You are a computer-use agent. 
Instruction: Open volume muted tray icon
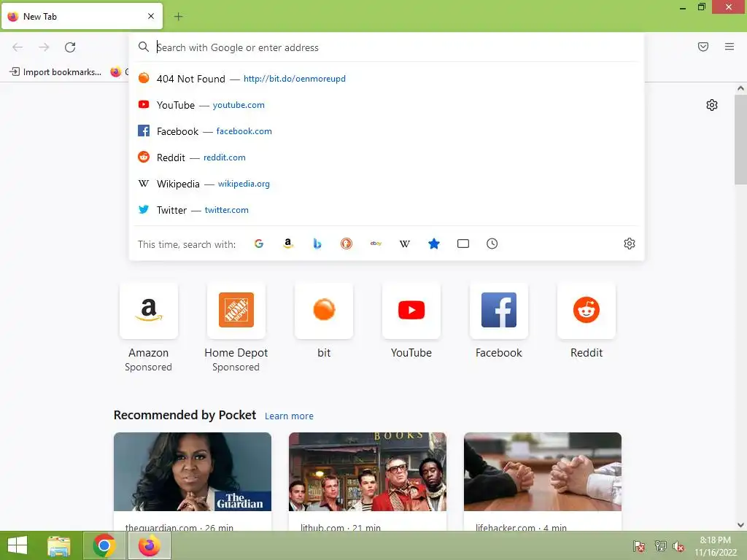point(678,547)
